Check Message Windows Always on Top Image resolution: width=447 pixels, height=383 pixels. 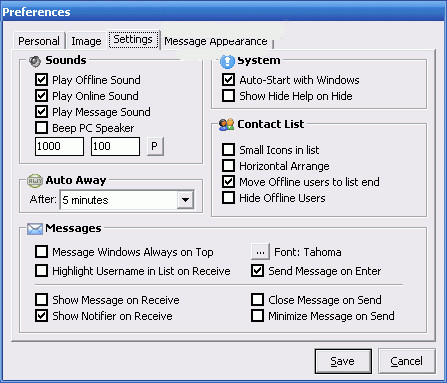pyautogui.click(x=41, y=252)
